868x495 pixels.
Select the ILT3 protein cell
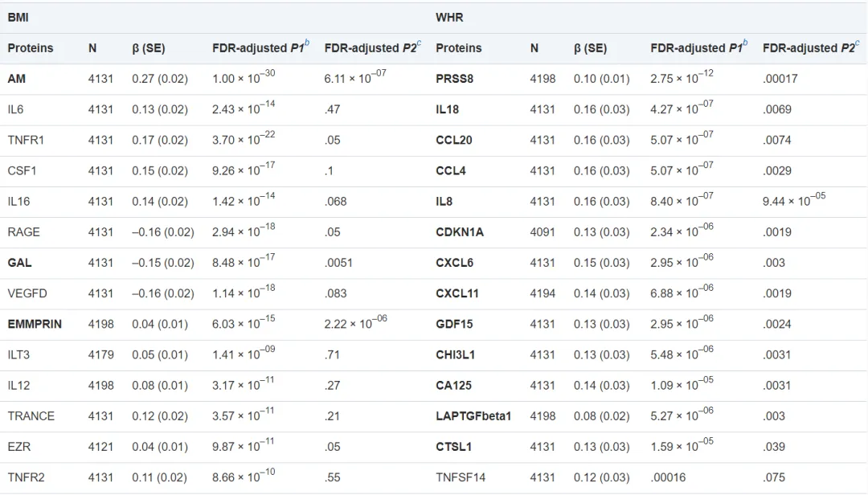[18, 354]
